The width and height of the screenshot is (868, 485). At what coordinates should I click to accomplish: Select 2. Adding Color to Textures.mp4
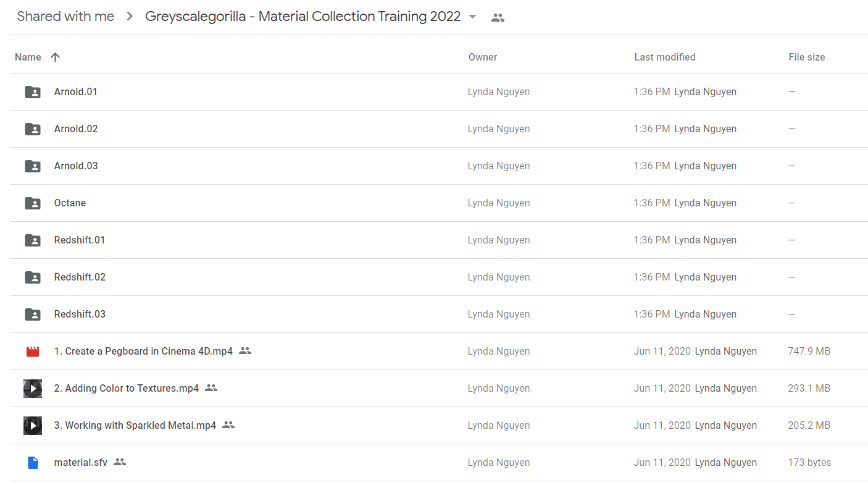[x=127, y=389]
